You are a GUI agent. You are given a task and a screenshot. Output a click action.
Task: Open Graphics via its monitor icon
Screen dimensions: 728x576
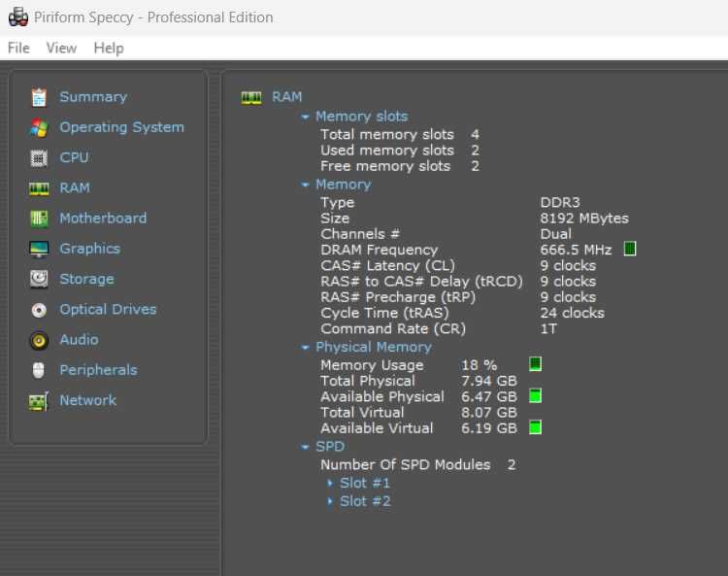pos(39,249)
